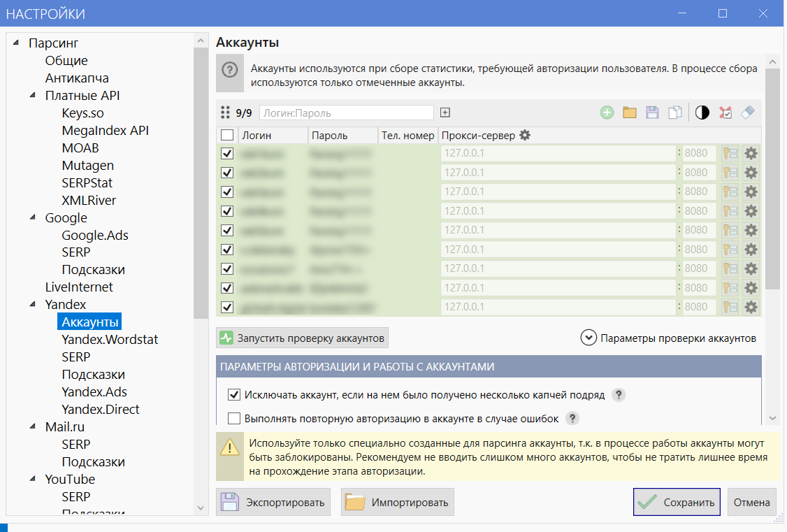This screenshot has width=787, height=532.
Task: Click the red-cross remove checked accounts icon
Action: click(x=725, y=113)
